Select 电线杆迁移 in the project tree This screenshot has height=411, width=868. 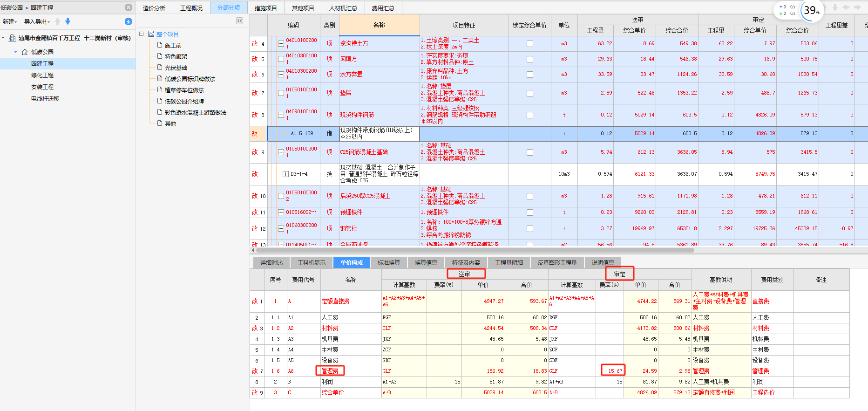tap(45, 98)
